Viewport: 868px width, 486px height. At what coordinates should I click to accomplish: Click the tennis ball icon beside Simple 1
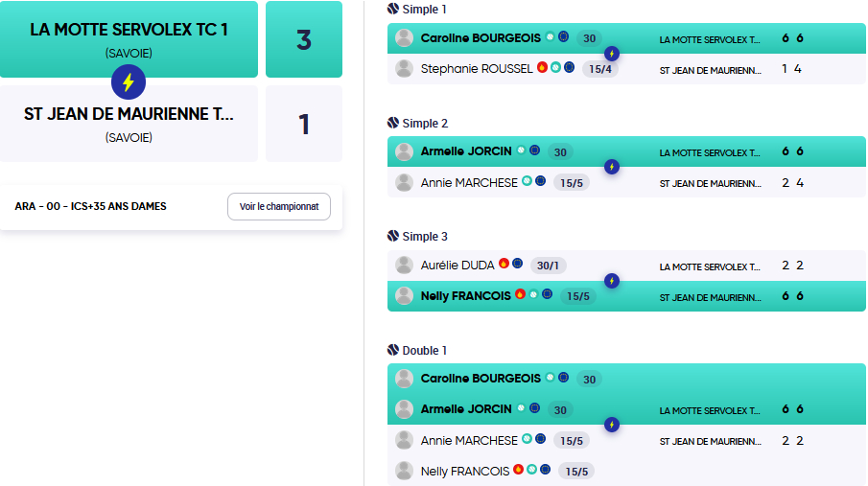pos(393,9)
